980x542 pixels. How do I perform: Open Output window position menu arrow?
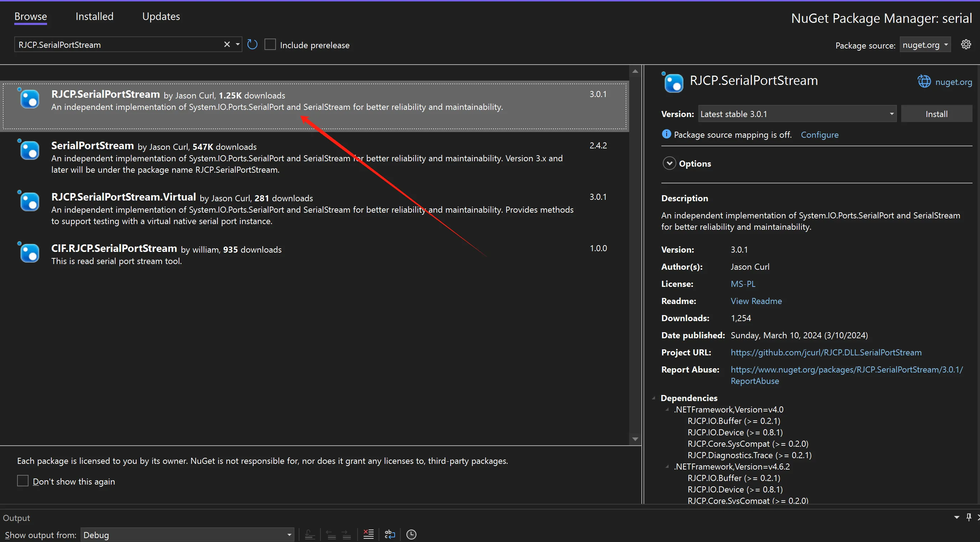[x=957, y=517]
